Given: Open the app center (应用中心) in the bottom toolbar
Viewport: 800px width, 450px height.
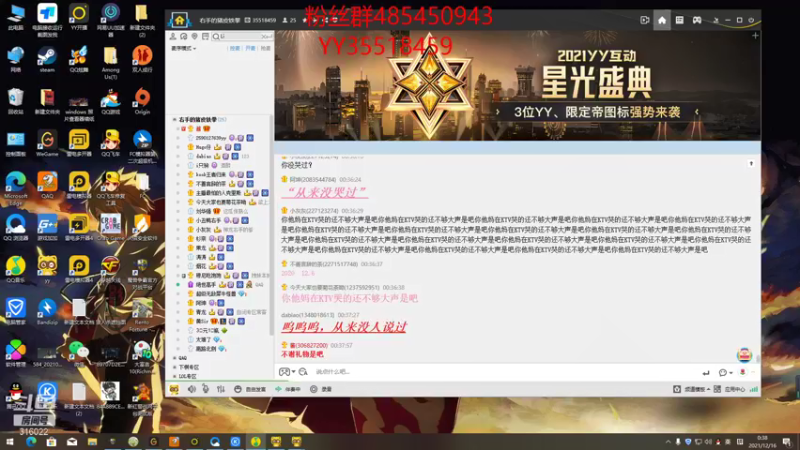Looking at the screenshot, I should coord(730,389).
